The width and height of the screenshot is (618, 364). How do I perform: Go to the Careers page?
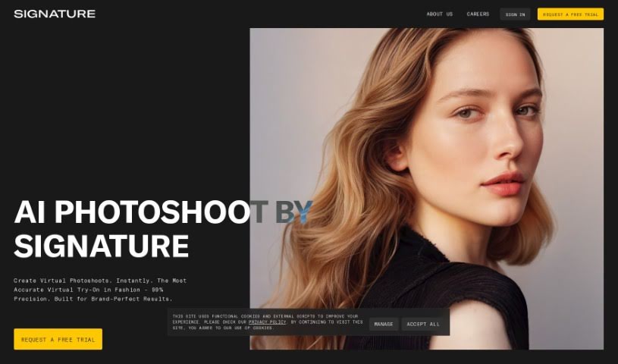coord(478,14)
